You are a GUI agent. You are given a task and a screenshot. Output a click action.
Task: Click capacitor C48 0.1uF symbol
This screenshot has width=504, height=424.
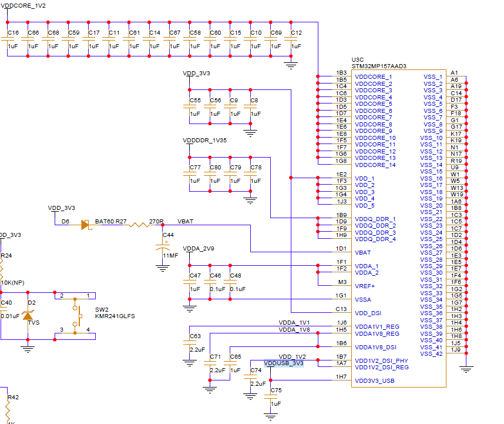pos(230,282)
